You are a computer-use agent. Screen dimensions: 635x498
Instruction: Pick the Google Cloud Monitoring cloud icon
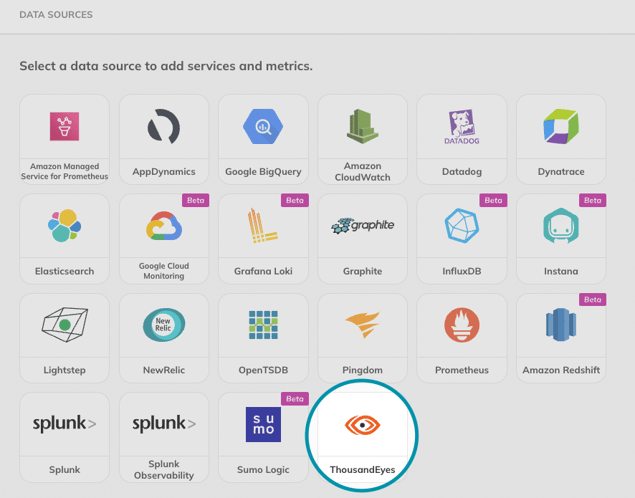(164, 226)
